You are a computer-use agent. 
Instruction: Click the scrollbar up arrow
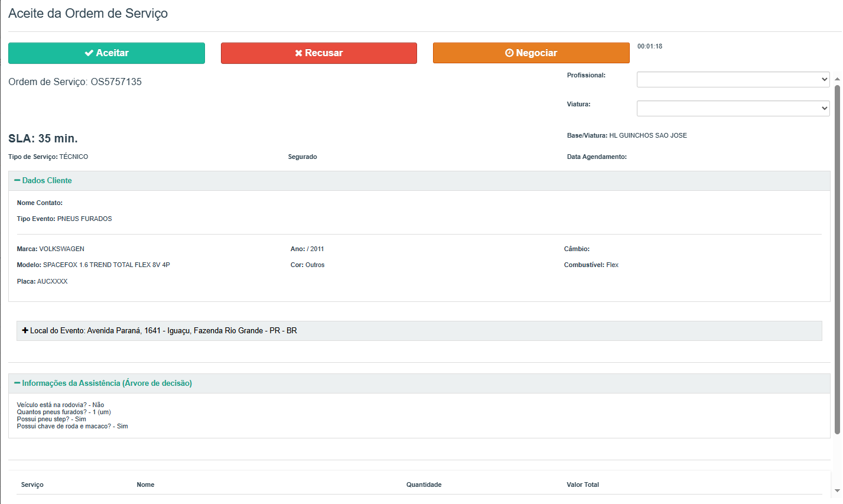point(837,79)
